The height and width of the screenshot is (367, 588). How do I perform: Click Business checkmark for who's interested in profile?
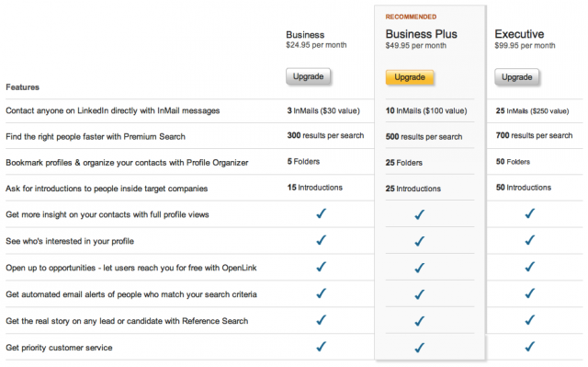click(x=321, y=240)
